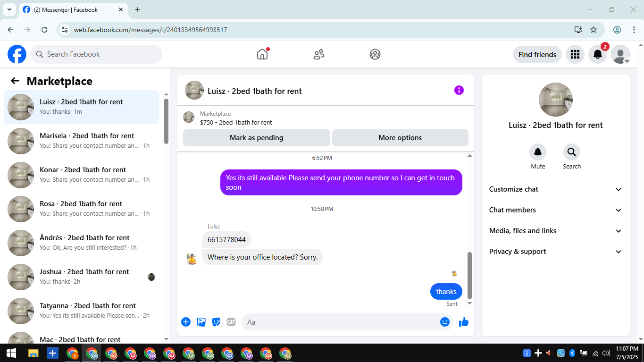Click the 'thanks' sent message bubble

pos(446,292)
